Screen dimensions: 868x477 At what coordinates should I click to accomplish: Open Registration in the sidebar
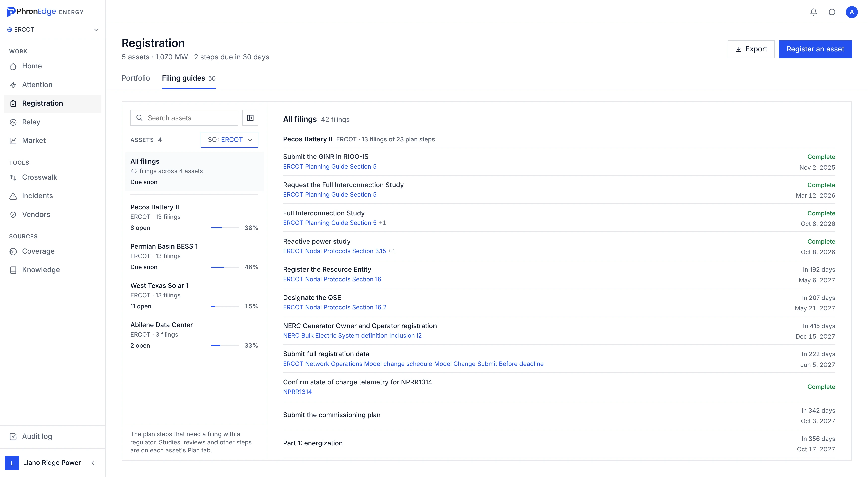[53, 103]
